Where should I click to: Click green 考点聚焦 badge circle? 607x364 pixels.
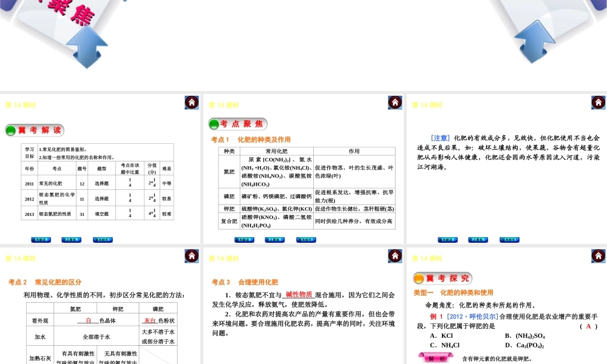click(214, 124)
